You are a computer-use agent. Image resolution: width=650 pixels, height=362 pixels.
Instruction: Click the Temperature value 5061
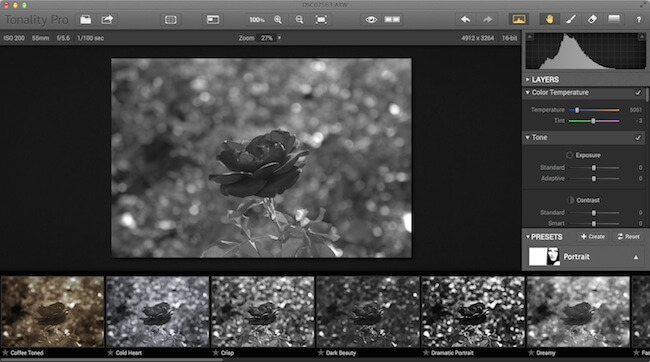coord(635,110)
